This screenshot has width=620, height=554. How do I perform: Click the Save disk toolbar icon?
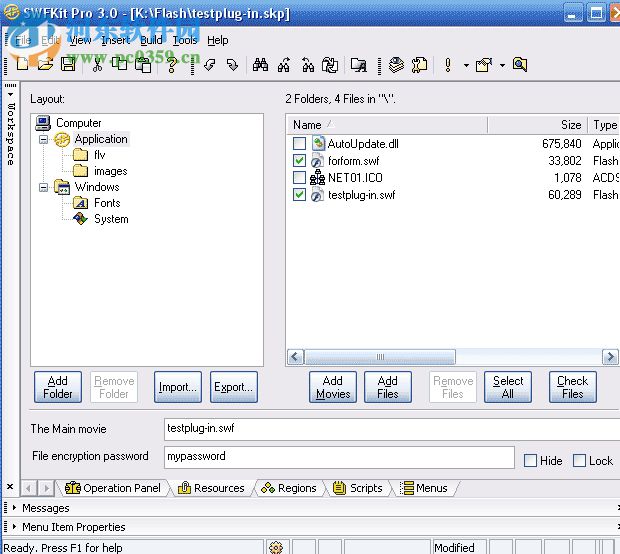tap(68, 65)
